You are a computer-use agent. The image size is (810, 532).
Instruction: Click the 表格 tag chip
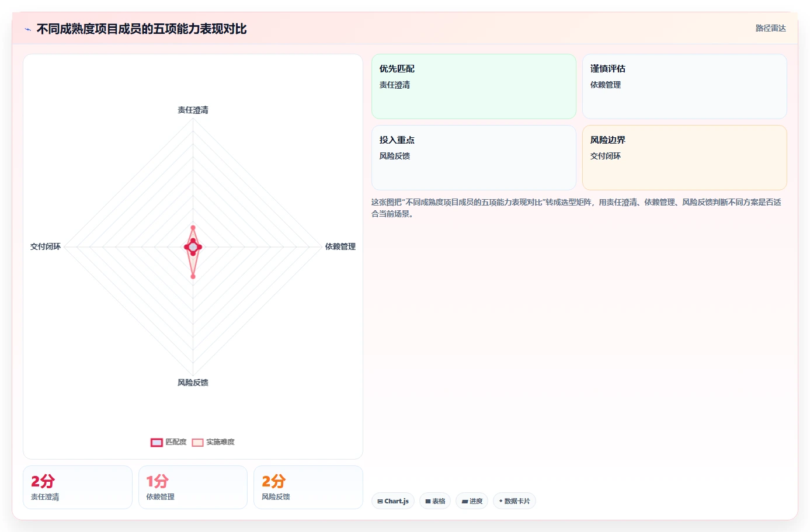tap(435, 501)
